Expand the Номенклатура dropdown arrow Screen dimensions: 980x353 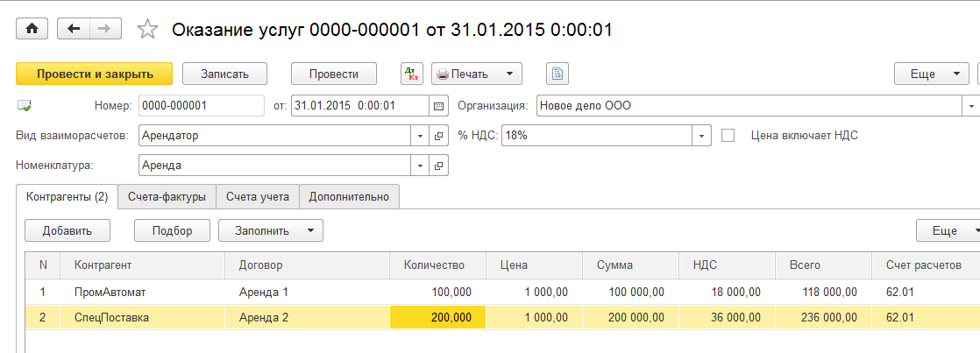click(420, 165)
